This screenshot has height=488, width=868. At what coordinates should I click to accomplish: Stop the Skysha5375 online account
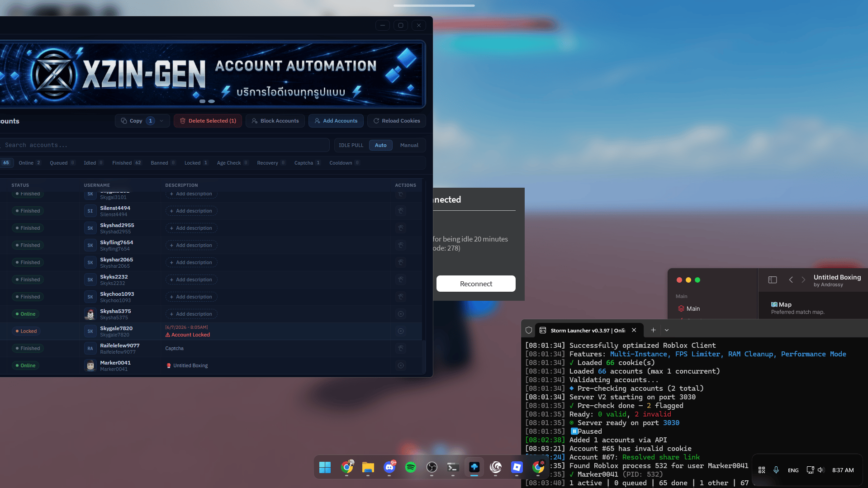pyautogui.click(x=401, y=314)
